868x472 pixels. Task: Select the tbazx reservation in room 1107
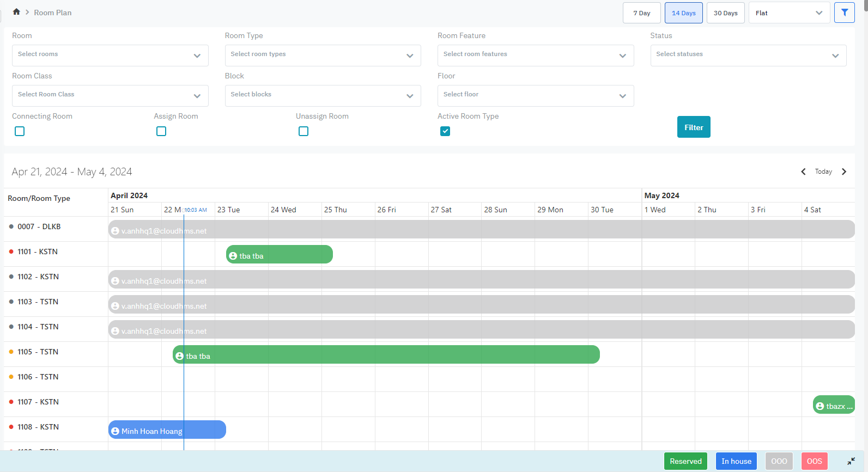(x=834, y=406)
